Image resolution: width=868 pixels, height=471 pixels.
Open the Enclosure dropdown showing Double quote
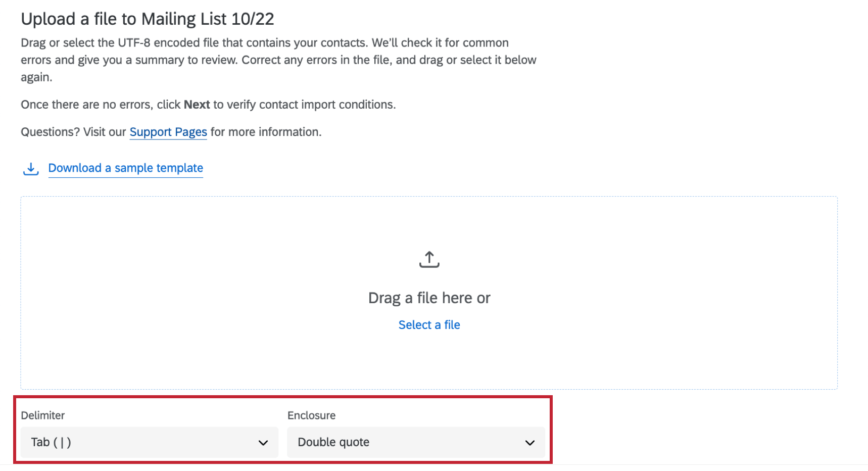click(416, 442)
